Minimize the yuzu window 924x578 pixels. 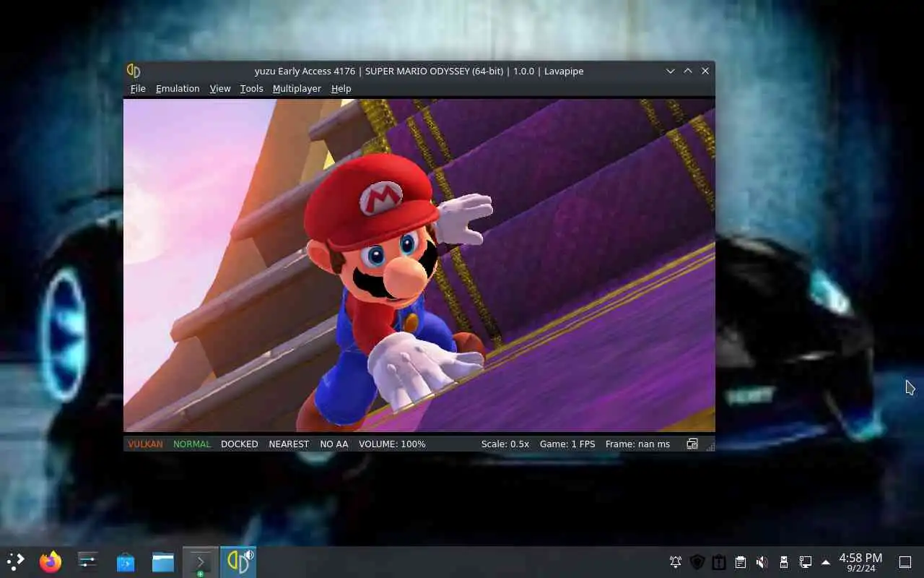671,71
